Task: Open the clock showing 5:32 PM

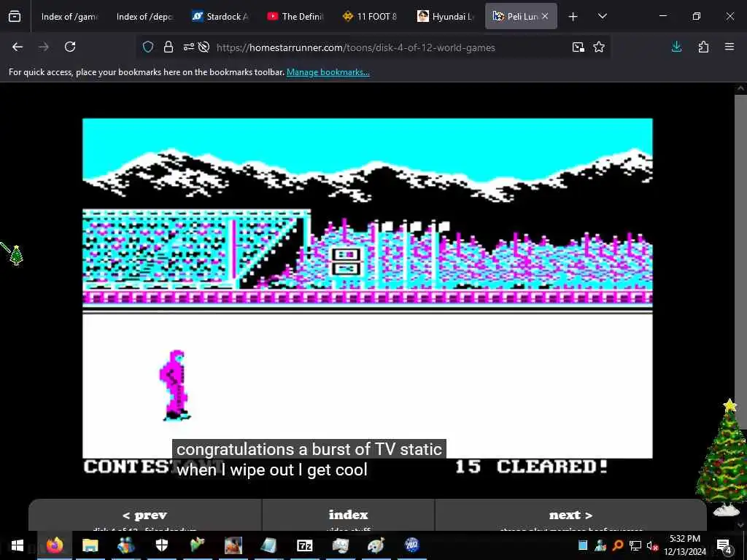Action: pyautogui.click(x=685, y=545)
